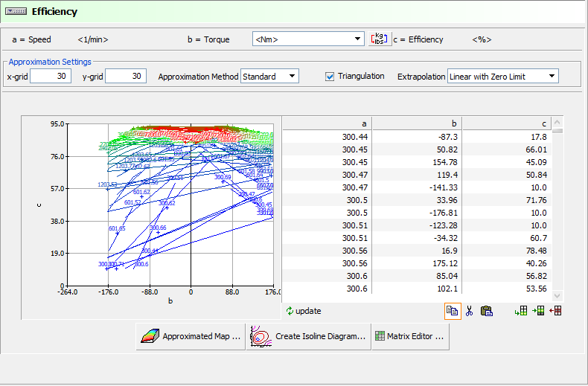588x386 pixels.
Task: Click the red-arrow table delete icon
Action: coord(555,311)
